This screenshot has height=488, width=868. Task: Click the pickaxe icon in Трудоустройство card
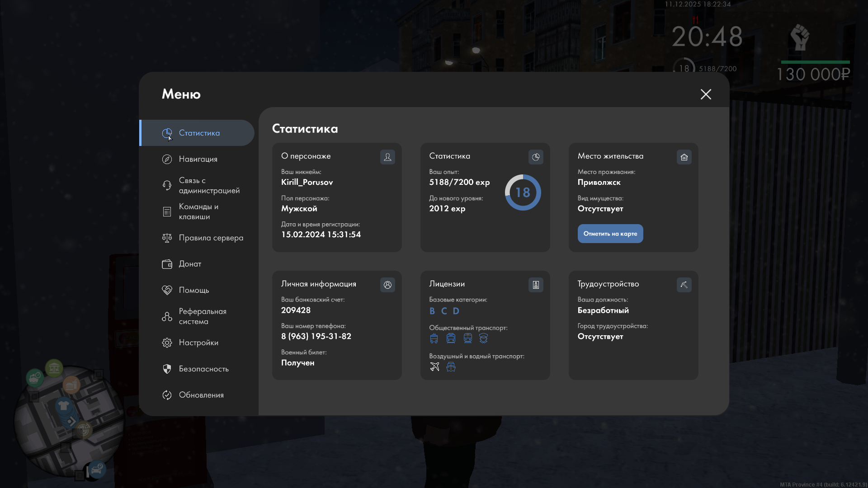click(684, 285)
